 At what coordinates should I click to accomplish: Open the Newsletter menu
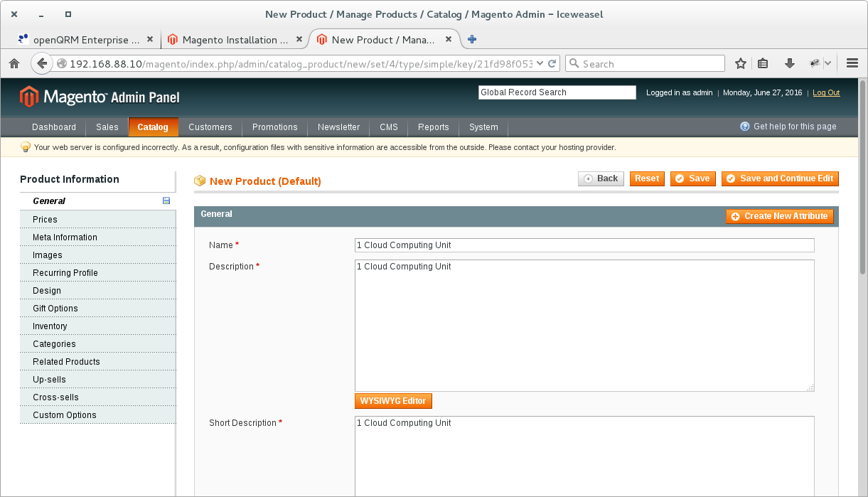[339, 127]
